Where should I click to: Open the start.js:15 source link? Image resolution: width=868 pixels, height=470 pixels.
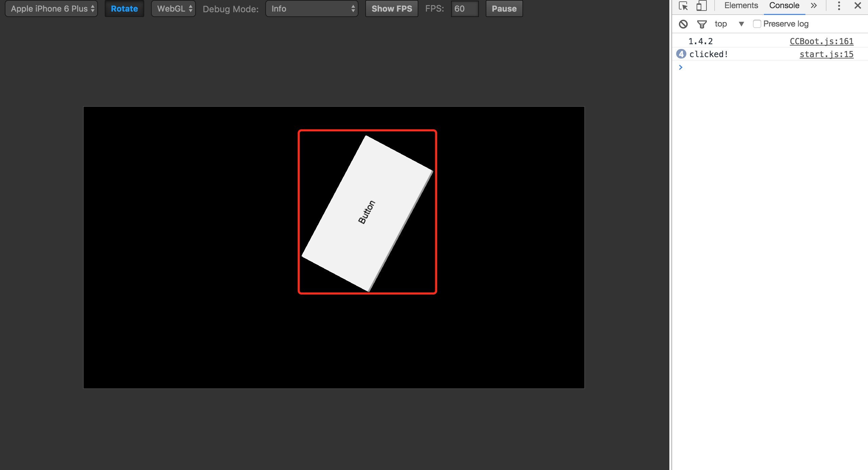826,54
